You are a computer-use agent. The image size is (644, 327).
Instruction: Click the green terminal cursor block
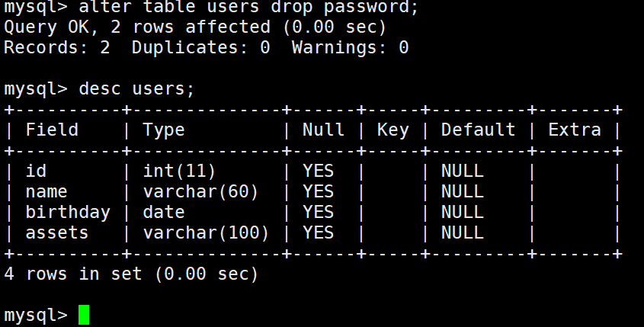pyautogui.click(x=84, y=314)
